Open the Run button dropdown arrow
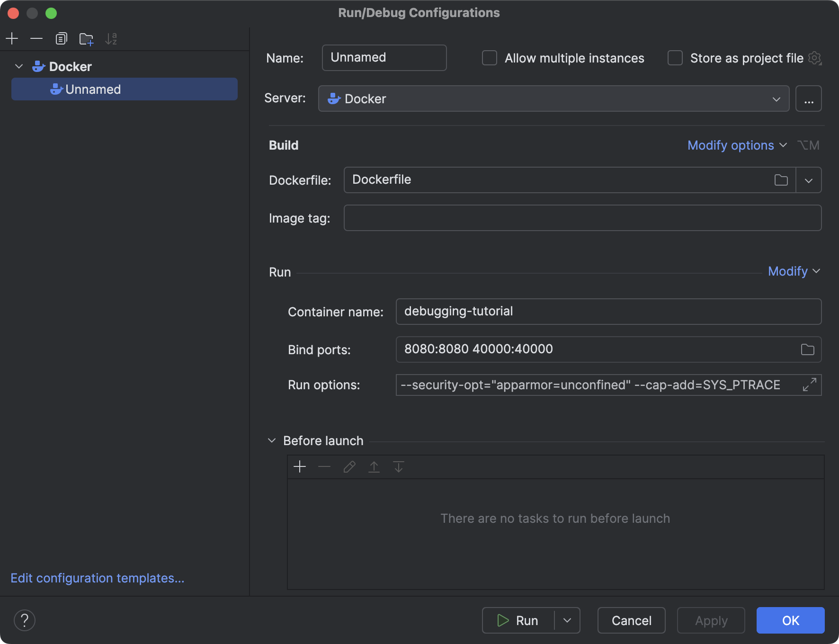Screen dimensions: 839x644 pos(567,620)
